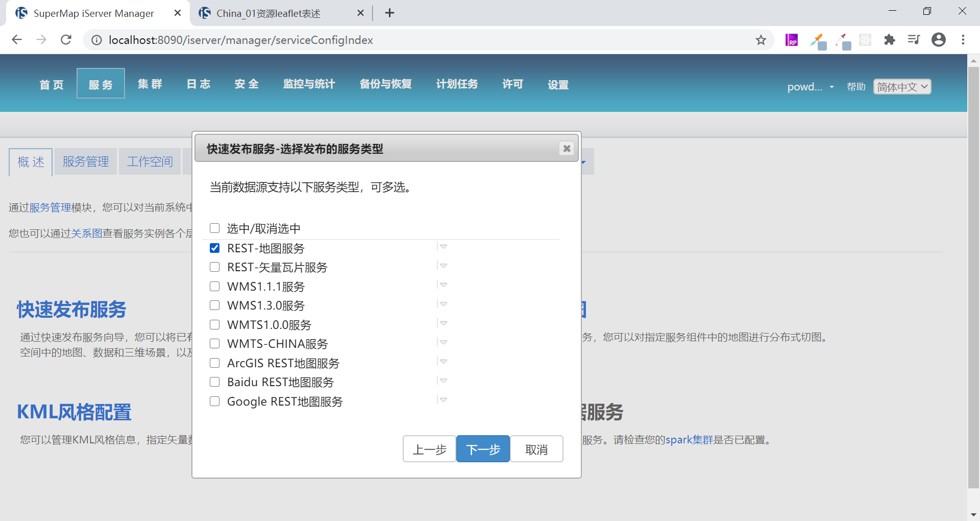Screen dimensions: 980x521
Task: Check Google REST地图服务 checkbox
Action: tap(215, 401)
